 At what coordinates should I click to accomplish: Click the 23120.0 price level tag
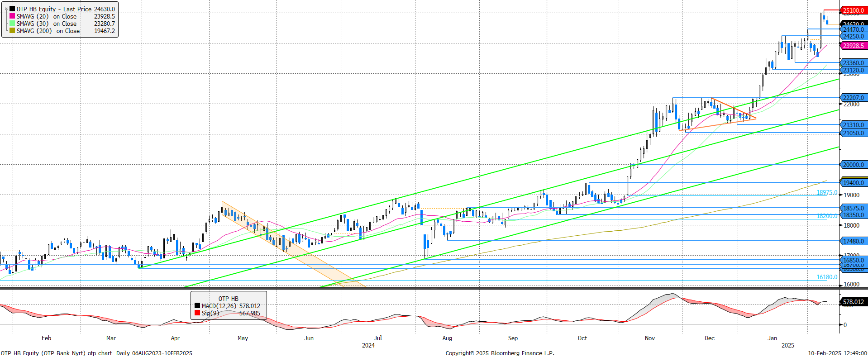tap(853, 70)
